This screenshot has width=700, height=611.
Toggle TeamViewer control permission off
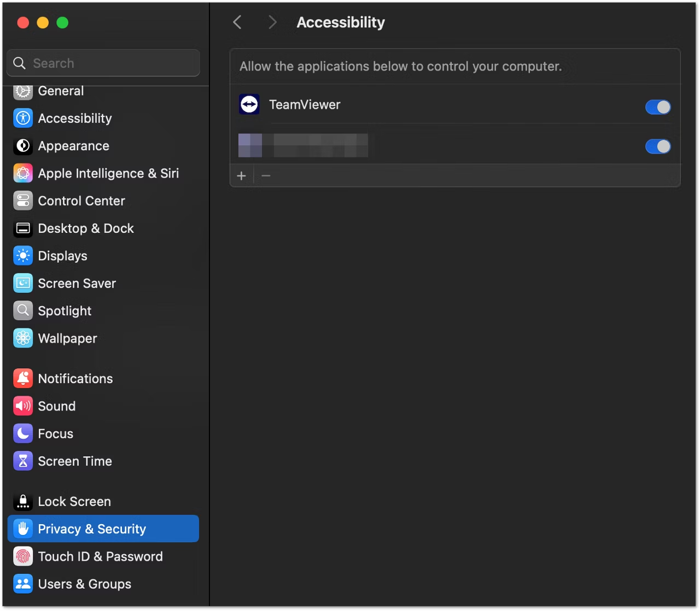point(657,107)
